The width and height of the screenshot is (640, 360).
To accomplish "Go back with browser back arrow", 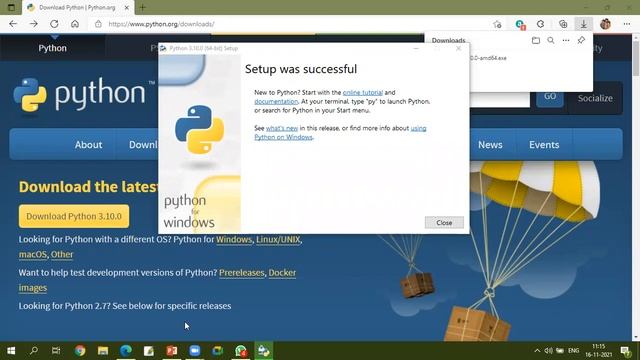I will 13,24.
